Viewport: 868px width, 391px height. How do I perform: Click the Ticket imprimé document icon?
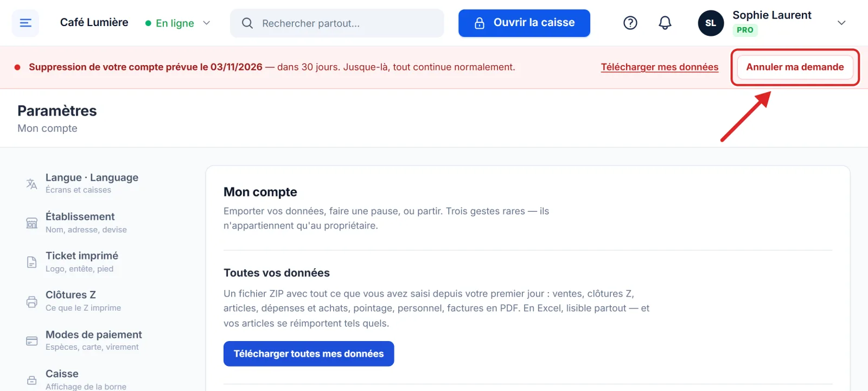[32, 262]
